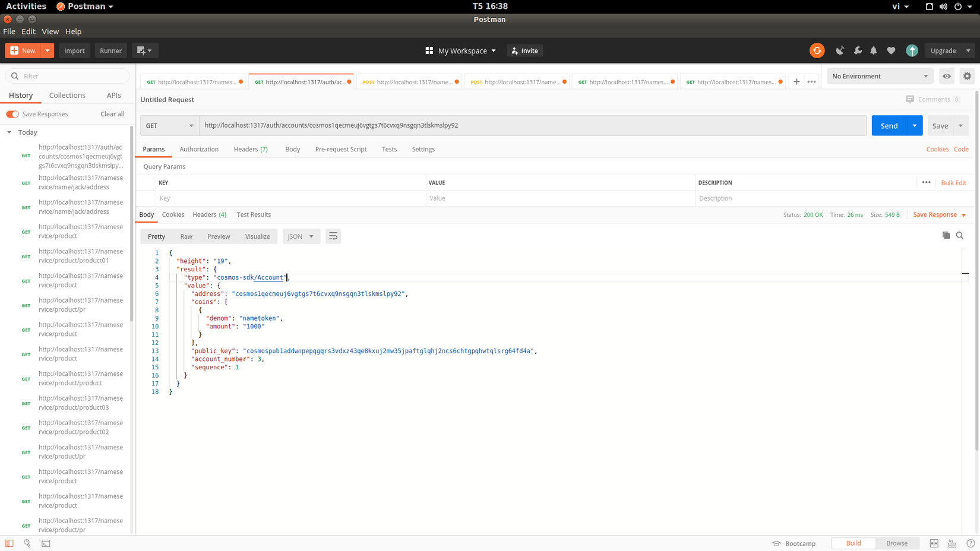Open the Edit menu
980x551 pixels.
click(x=29, y=31)
